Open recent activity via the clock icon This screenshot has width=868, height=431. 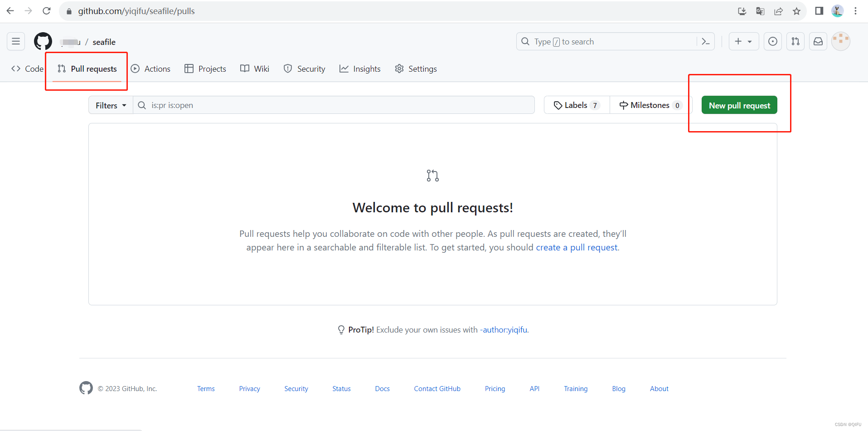(772, 41)
